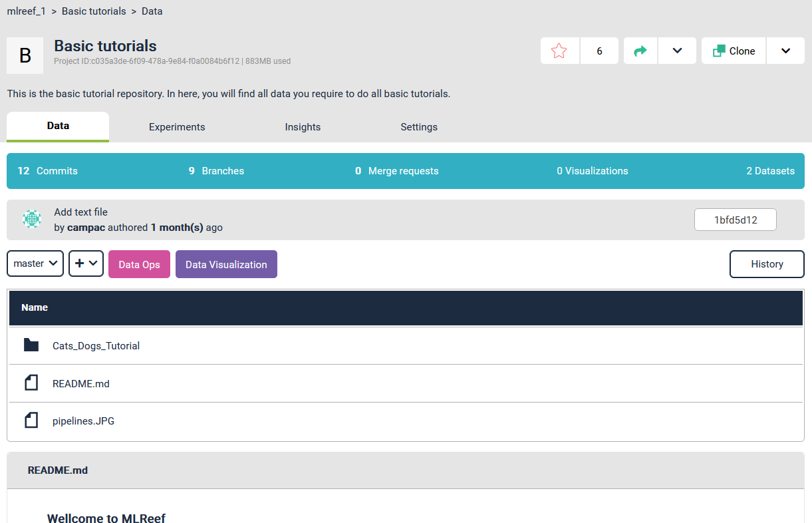This screenshot has height=523, width=812.
Task: View the 12 Commits link
Action: pos(47,171)
